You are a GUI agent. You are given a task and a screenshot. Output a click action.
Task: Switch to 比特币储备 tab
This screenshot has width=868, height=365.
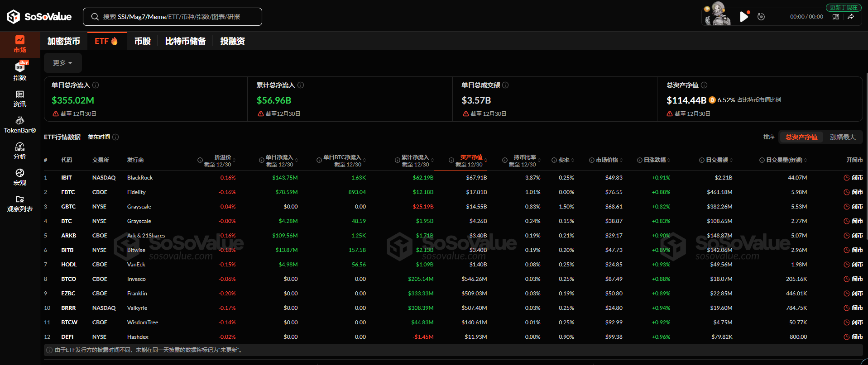pyautogui.click(x=185, y=41)
